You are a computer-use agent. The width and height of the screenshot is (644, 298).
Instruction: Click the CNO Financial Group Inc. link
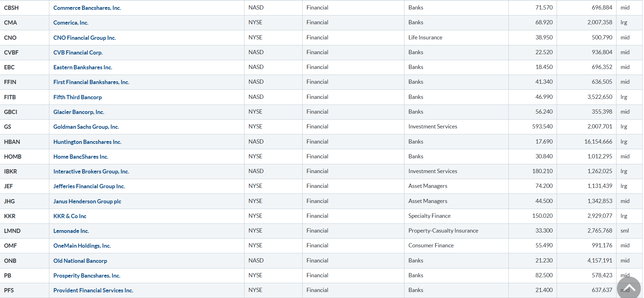click(85, 38)
